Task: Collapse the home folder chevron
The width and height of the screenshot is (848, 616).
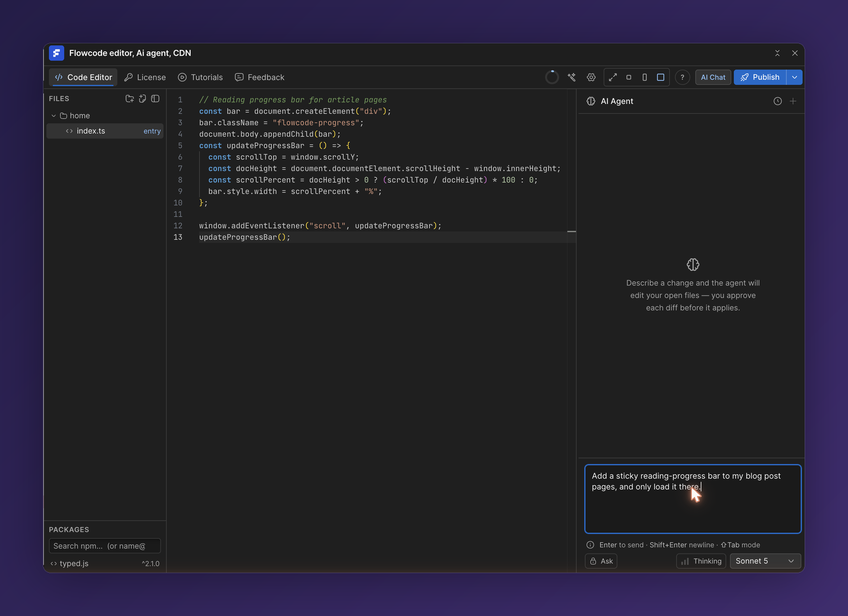Action: point(53,116)
